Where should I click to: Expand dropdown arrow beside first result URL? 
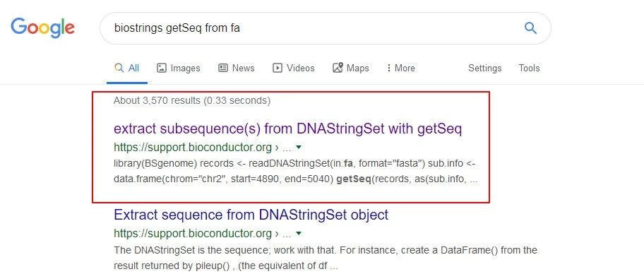pyautogui.click(x=299, y=147)
